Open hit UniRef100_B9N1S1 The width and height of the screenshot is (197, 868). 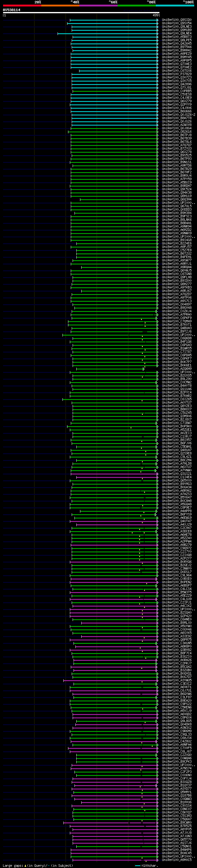point(177,162)
